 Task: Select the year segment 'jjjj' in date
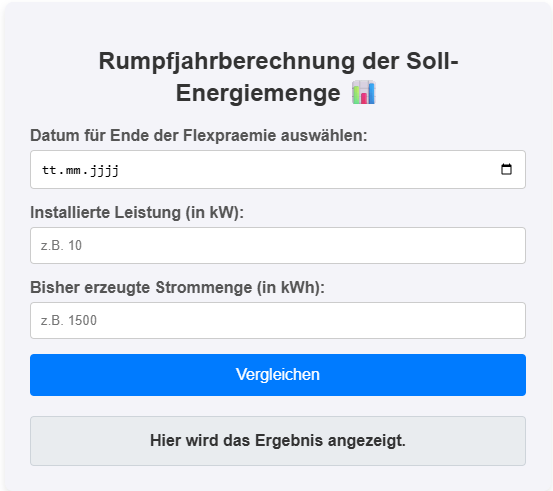pyautogui.click(x=104, y=170)
